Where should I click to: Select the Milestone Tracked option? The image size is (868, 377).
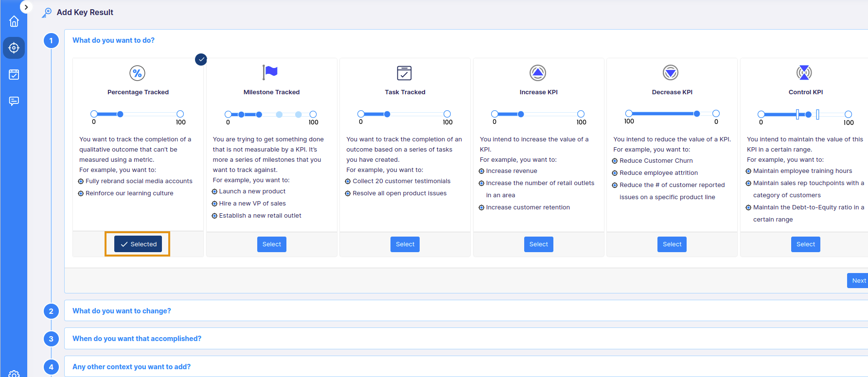click(271, 244)
